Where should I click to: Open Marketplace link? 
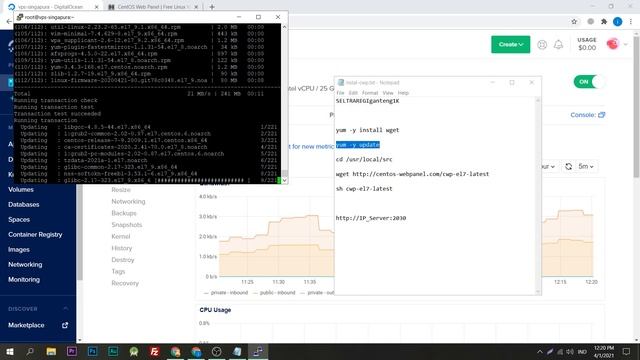26,325
